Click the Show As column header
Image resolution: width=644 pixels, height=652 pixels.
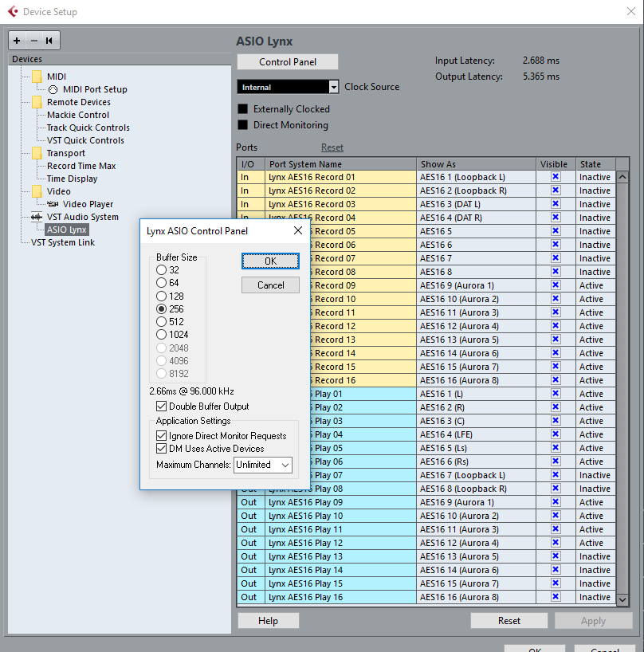(476, 164)
